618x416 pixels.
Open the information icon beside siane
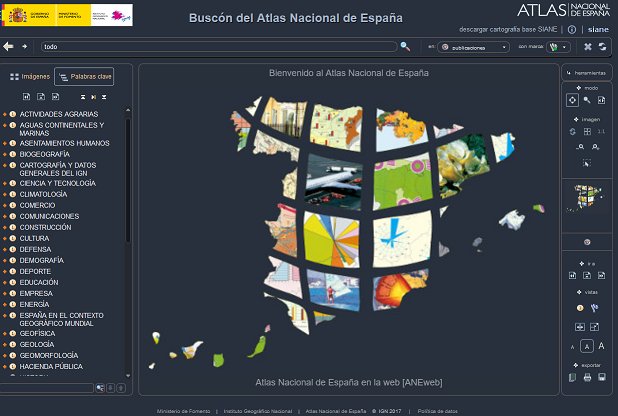[571, 30]
